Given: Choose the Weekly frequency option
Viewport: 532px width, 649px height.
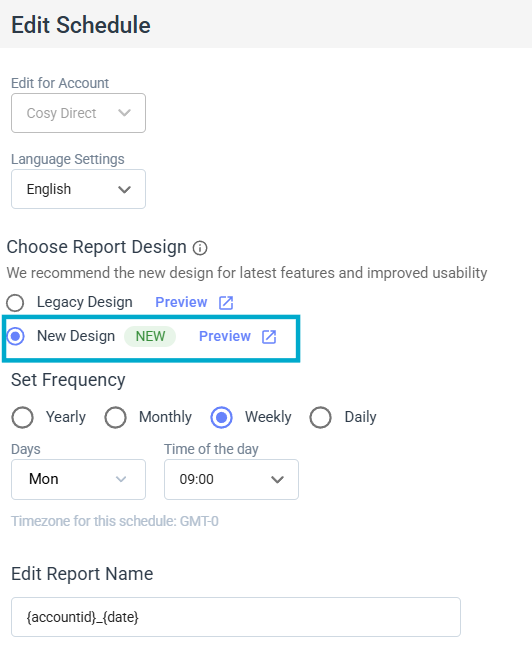Looking at the screenshot, I should tap(221, 417).
